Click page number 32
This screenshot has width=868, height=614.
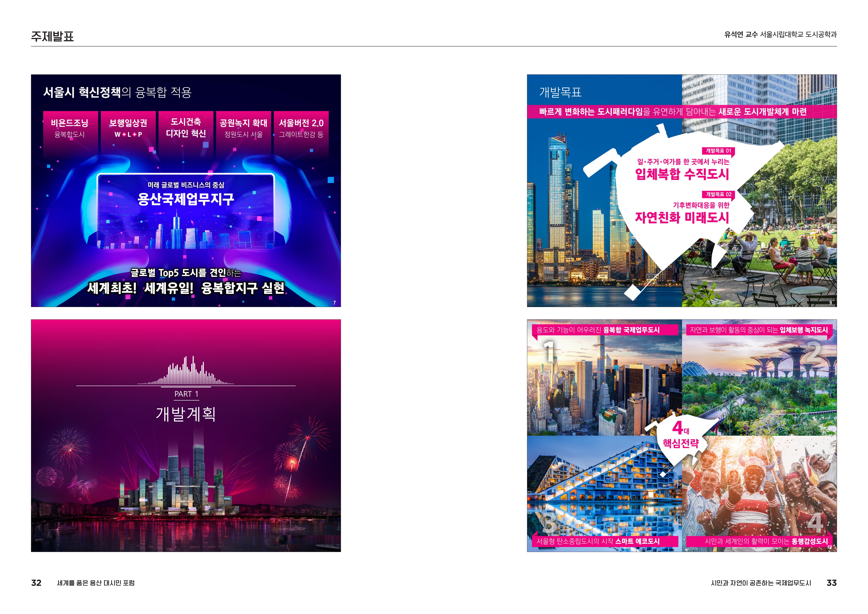point(36,583)
